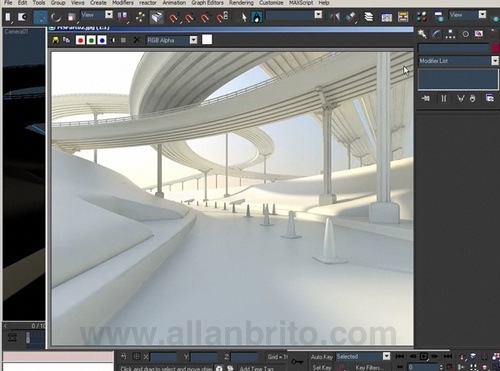Click the Set Key button
This screenshot has height=371, width=500.
[321, 368]
